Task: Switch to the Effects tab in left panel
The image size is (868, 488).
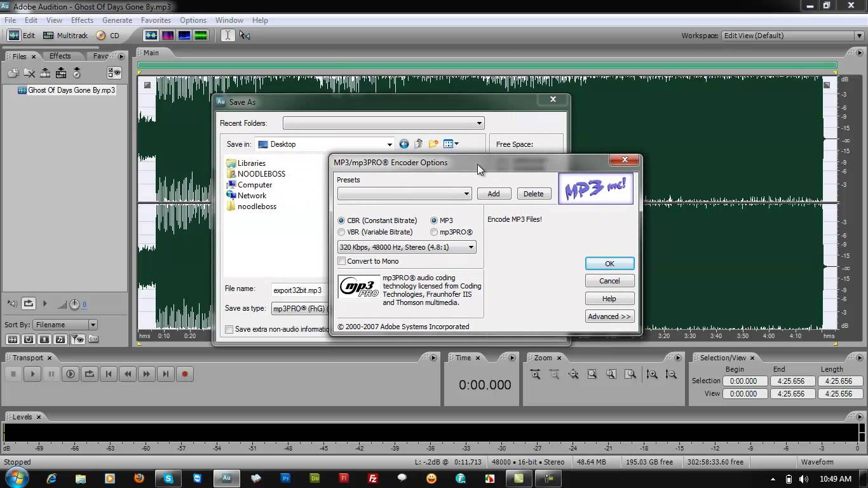Action: [60, 56]
